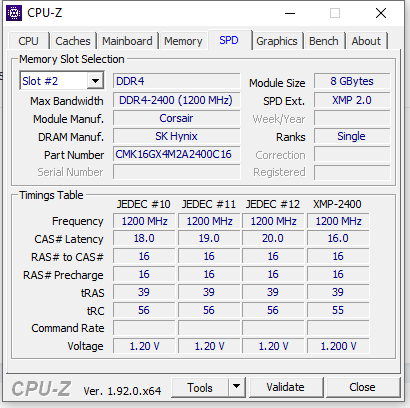
Task: Click the Tools button
Action: [200, 387]
